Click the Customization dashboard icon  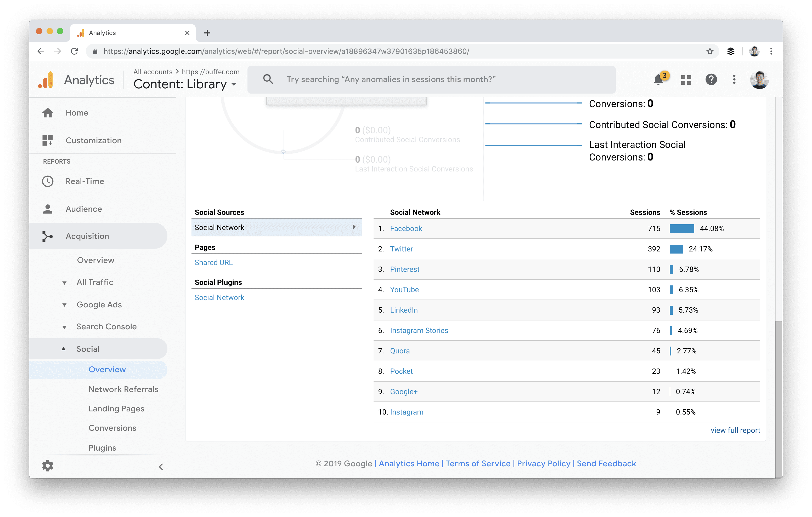pos(48,140)
